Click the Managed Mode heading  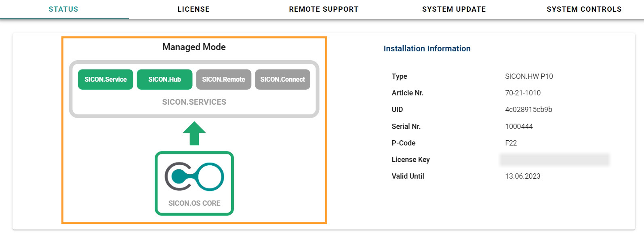[194, 47]
